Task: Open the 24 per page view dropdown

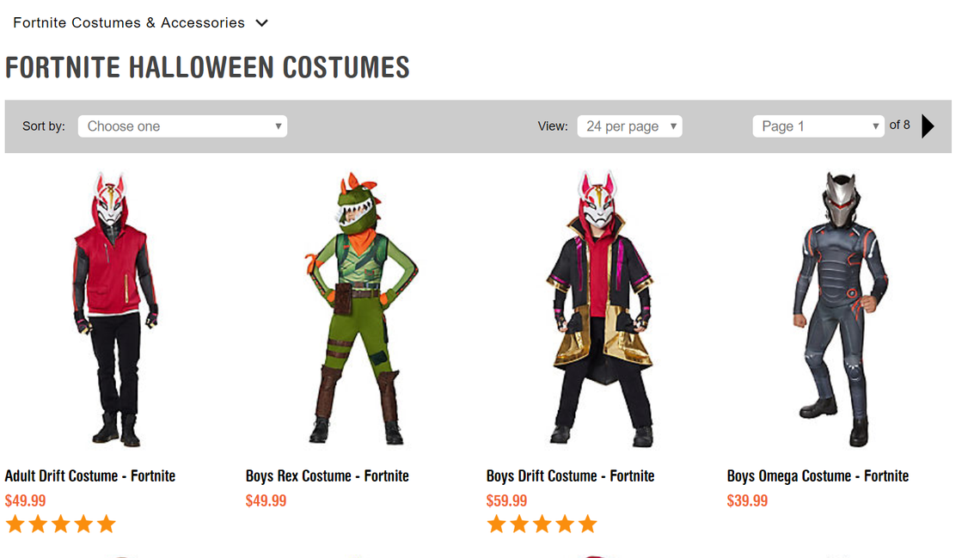Action: [x=629, y=126]
